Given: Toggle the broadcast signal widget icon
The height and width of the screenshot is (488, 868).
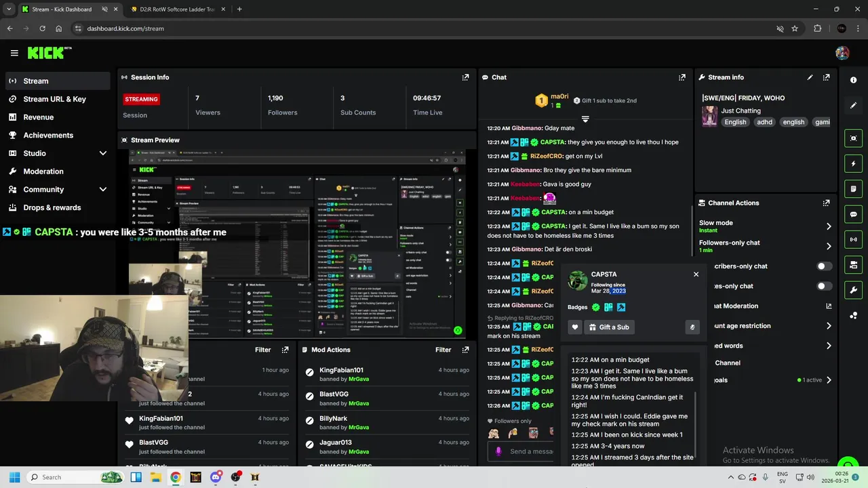Looking at the screenshot, I should pos(853,239).
